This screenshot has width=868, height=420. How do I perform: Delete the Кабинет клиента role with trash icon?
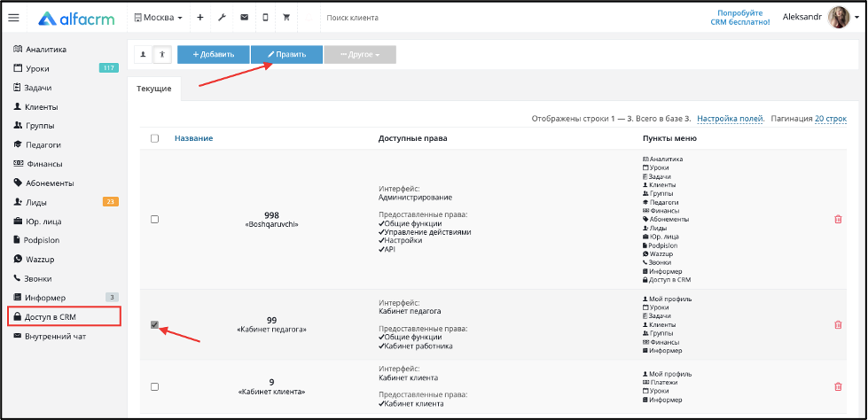[838, 387]
